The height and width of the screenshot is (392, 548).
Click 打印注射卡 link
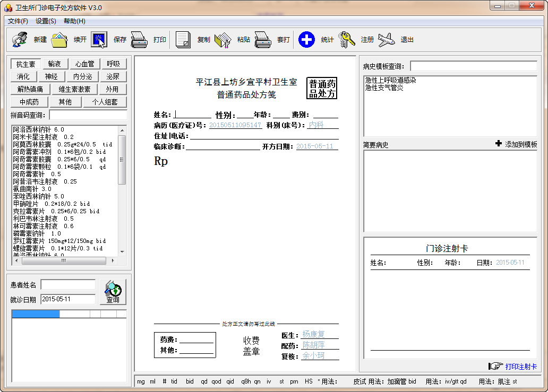[520, 367]
